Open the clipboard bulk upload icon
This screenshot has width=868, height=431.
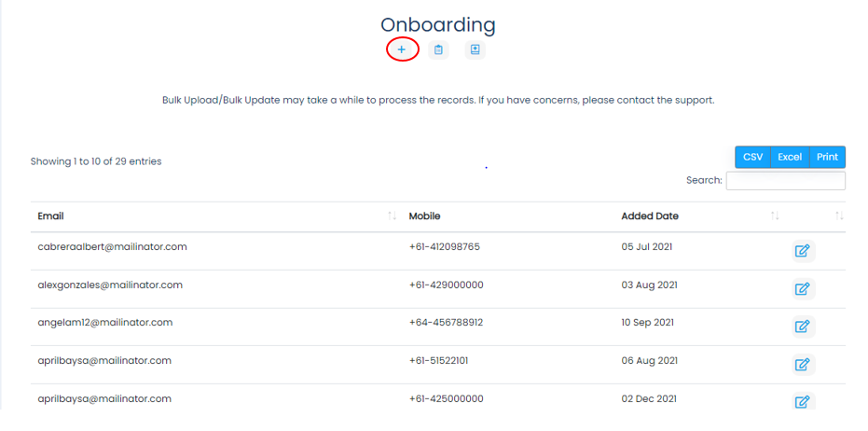(x=438, y=49)
